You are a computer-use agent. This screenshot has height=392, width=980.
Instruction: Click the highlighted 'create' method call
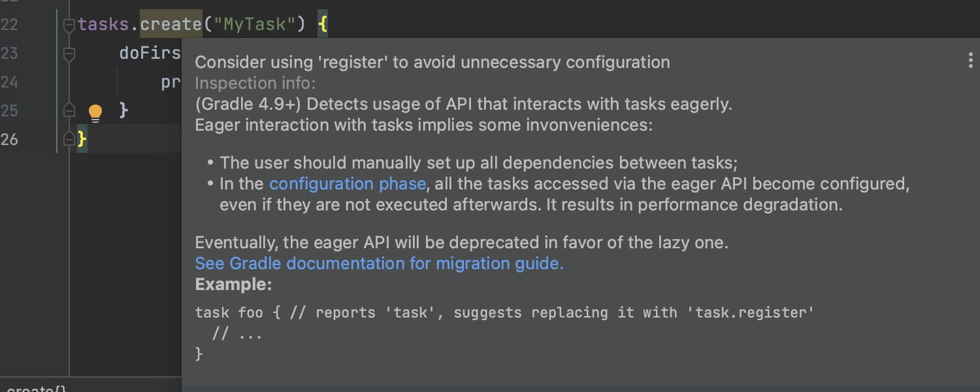tap(171, 25)
